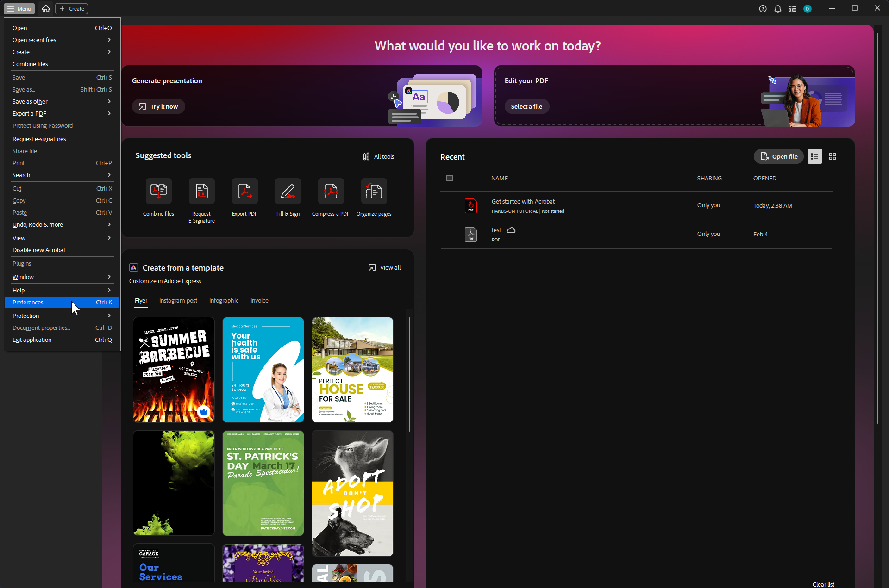Check the select-all files checkbox

click(449, 178)
